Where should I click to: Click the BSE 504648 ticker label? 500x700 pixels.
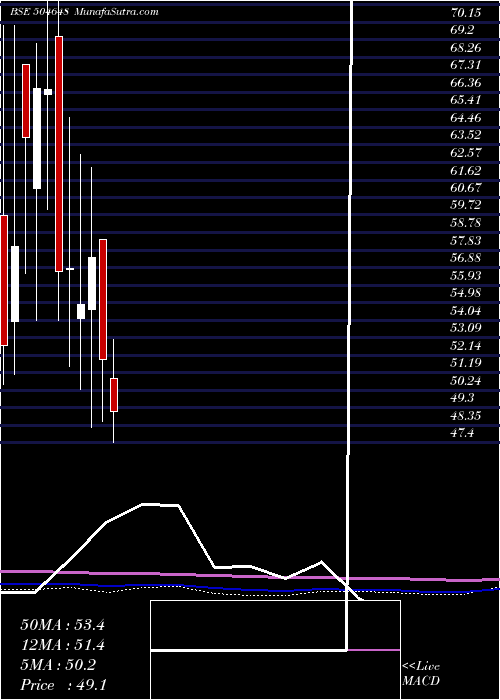[39, 12]
